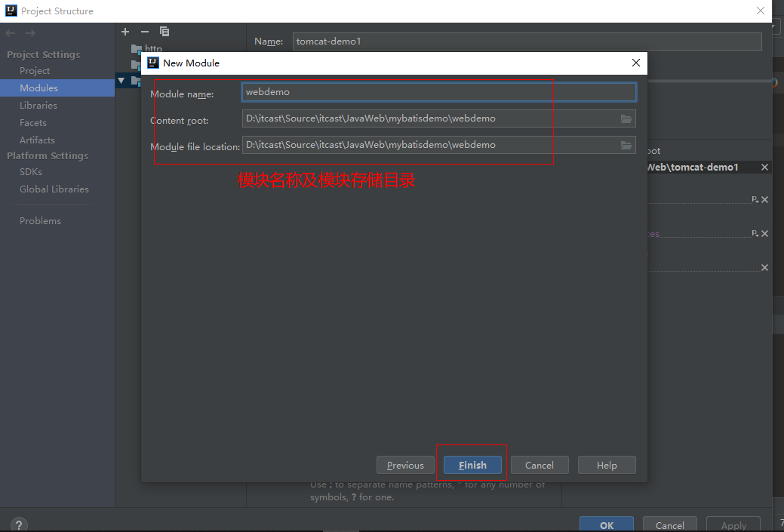Screen dimensions: 784x532
Task: Open the Problems section
Action: tap(40, 221)
